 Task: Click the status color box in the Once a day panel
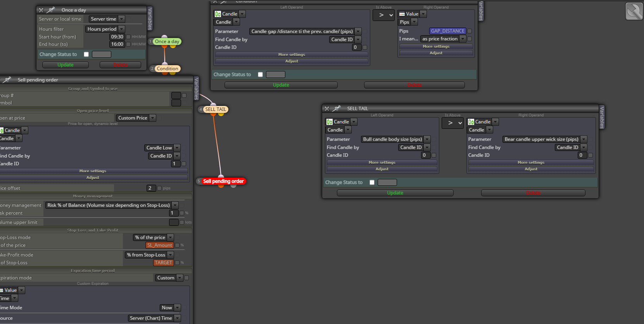(102, 54)
